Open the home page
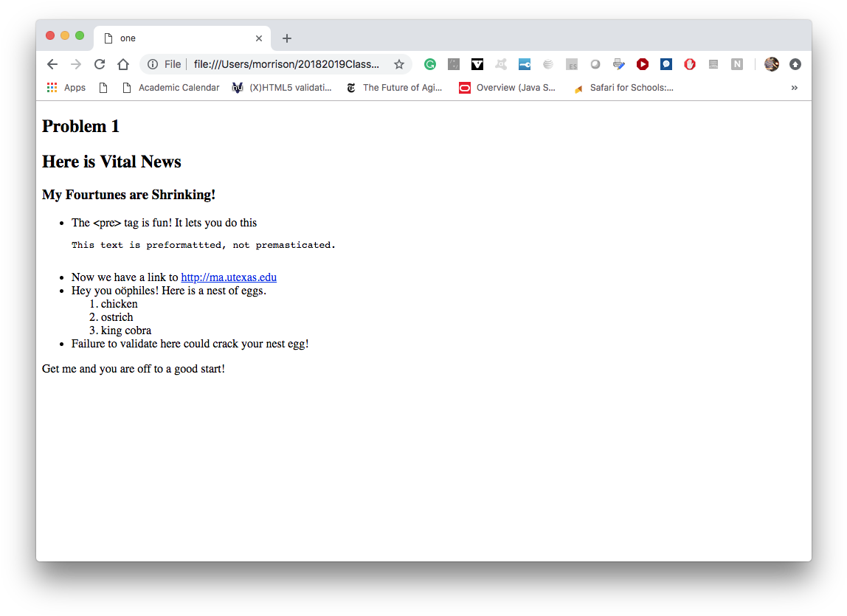This screenshot has height=616, width=847. point(123,64)
